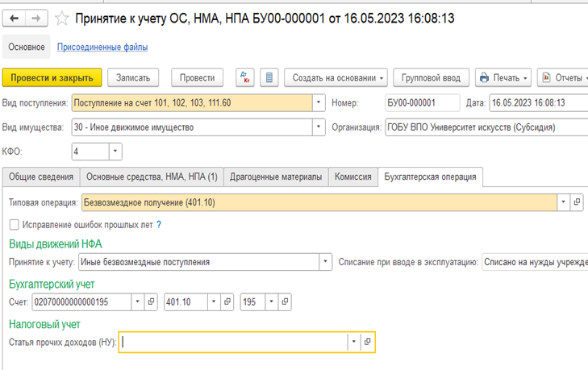
Task: Click the printer icon of Печать
Action: click(x=484, y=77)
